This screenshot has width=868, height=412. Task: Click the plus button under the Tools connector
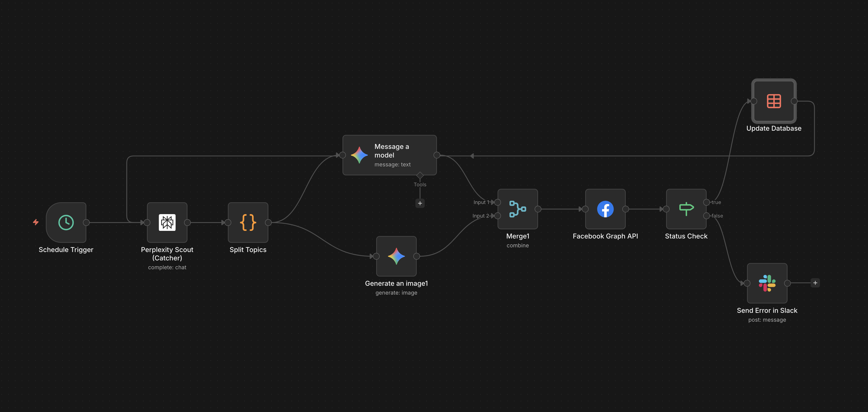pyautogui.click(x=420, y=203)
